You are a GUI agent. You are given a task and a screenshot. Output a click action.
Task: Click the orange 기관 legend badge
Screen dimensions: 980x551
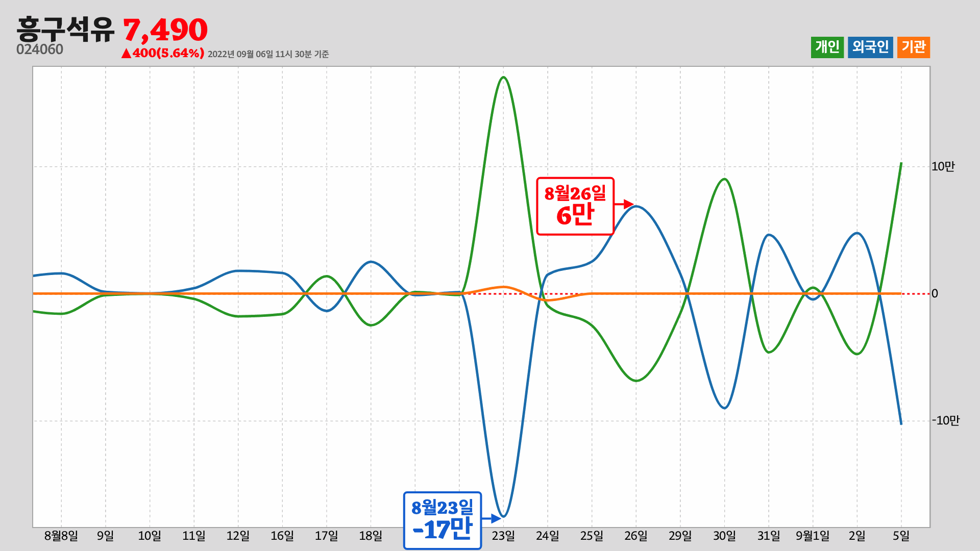tap(913, 47)
